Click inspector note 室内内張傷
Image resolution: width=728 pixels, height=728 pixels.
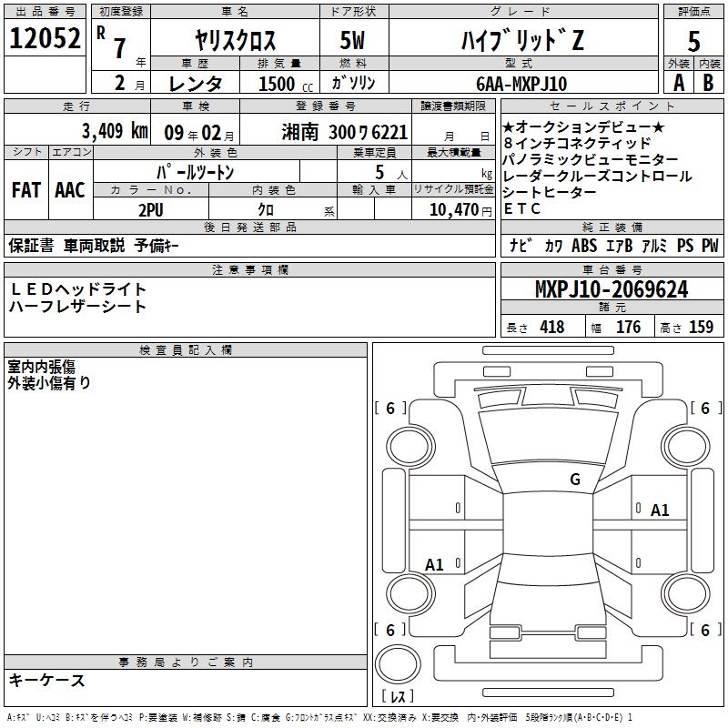(41, 367)
